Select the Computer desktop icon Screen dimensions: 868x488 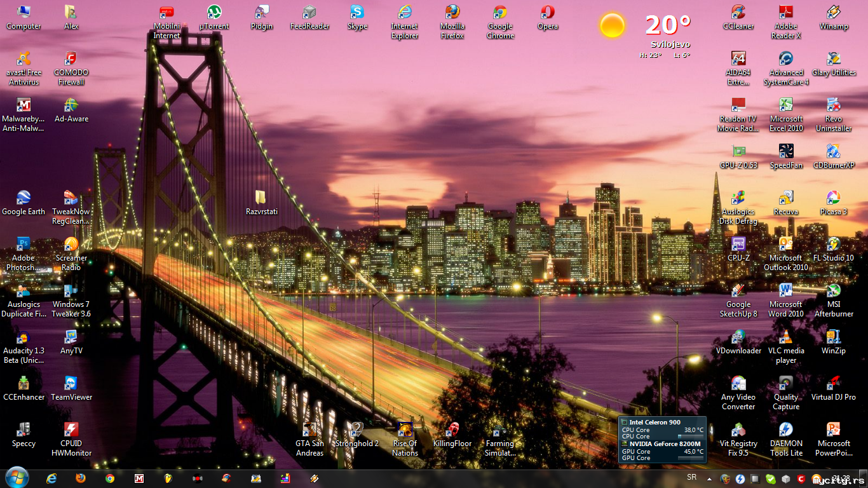pos(24,18)
